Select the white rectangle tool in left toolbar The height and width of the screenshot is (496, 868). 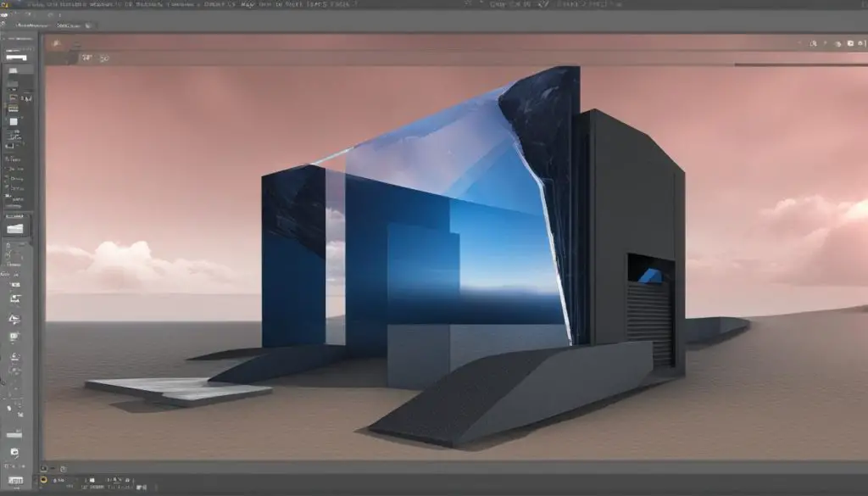(x=16, y=58)
